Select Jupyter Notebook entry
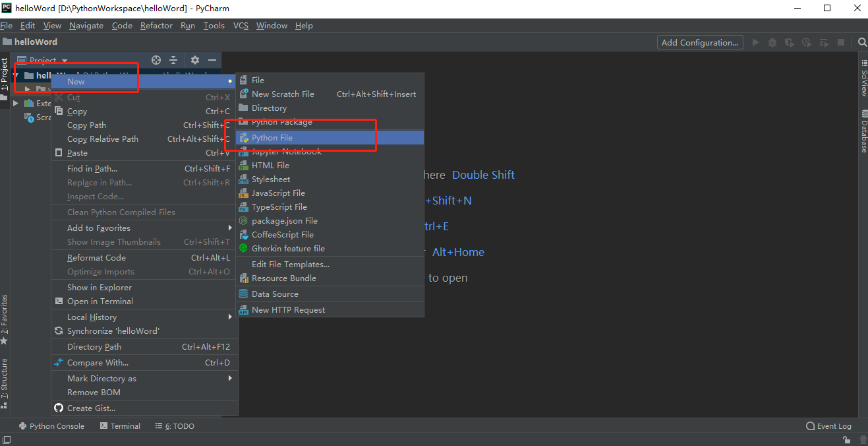Screen dimensions: 868x446 pos(330,151)
